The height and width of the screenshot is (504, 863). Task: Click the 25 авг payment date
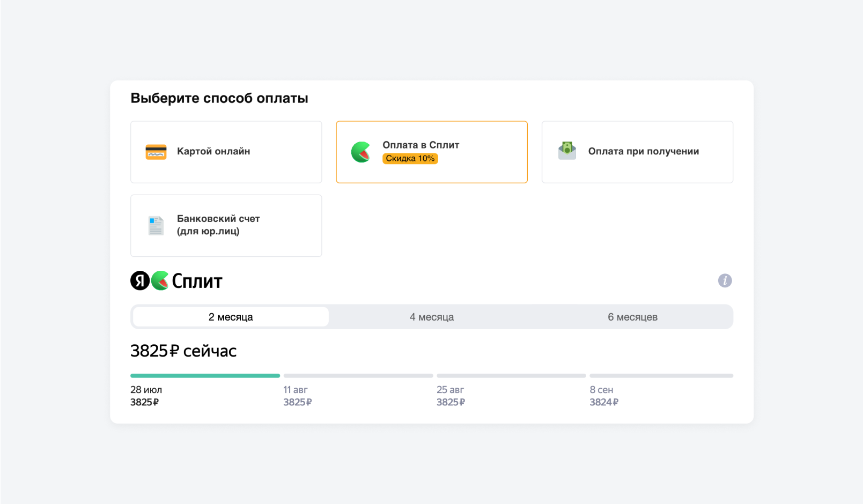pyautogui.click(x=450, y=390)
